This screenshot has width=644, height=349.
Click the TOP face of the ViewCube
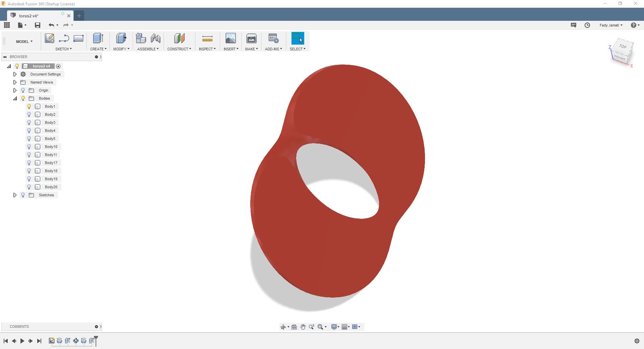tap(623, 46)
